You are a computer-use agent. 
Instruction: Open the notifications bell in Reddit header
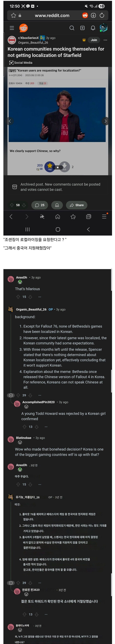pyautogui.click(x=93, y=28)
